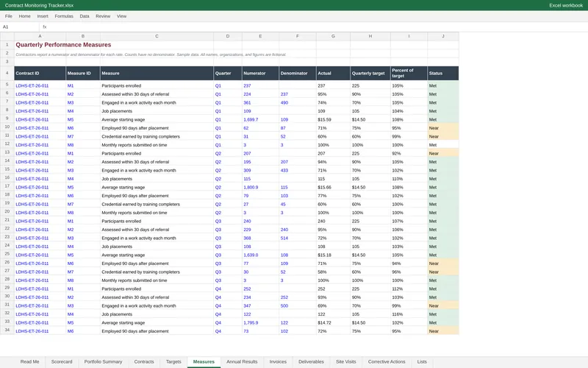Select the denominator cell '514'
The height and width of the screenshot is (368, 588).
(x=298, y=238)
